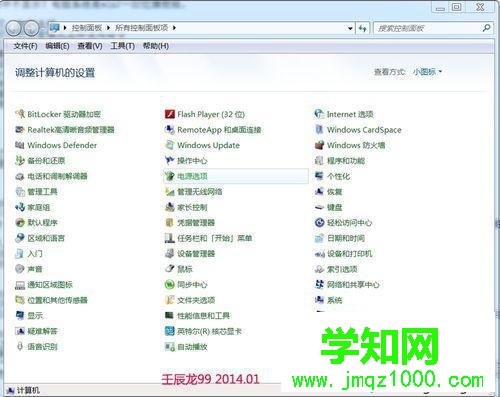Click the 默认程序 icon
The image size is (500, 397).
(x=20, y=222)
